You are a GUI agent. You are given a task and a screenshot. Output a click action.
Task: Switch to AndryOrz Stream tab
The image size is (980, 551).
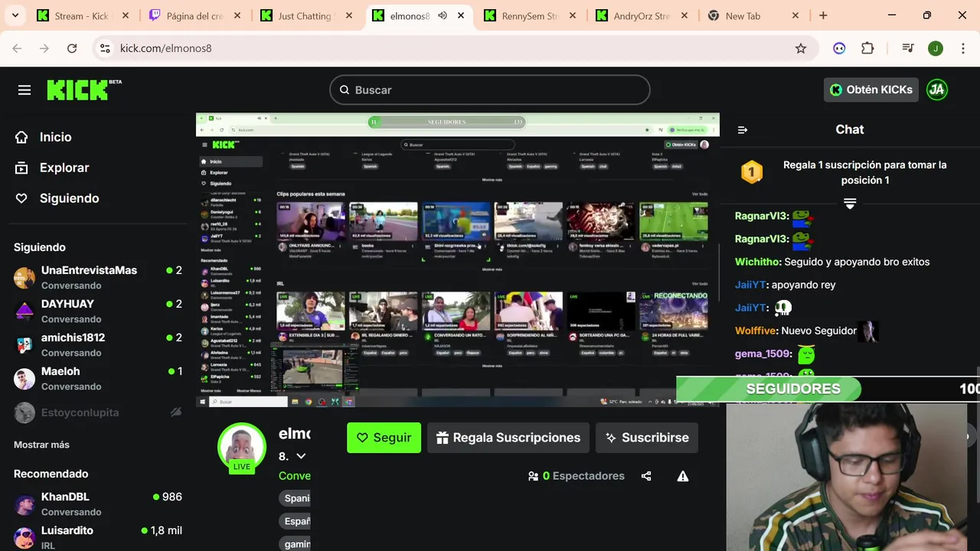point(642,15)
